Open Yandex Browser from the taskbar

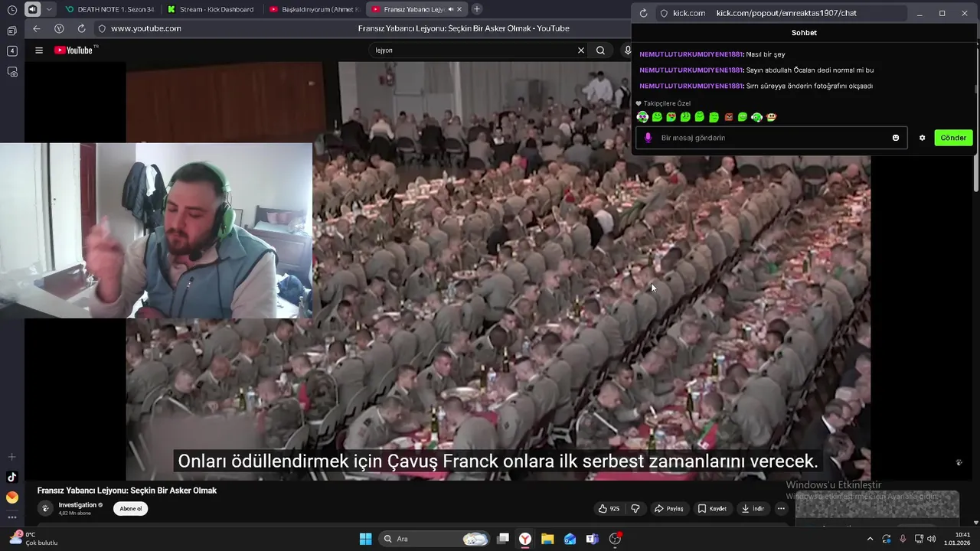click(x=525, y=539)
